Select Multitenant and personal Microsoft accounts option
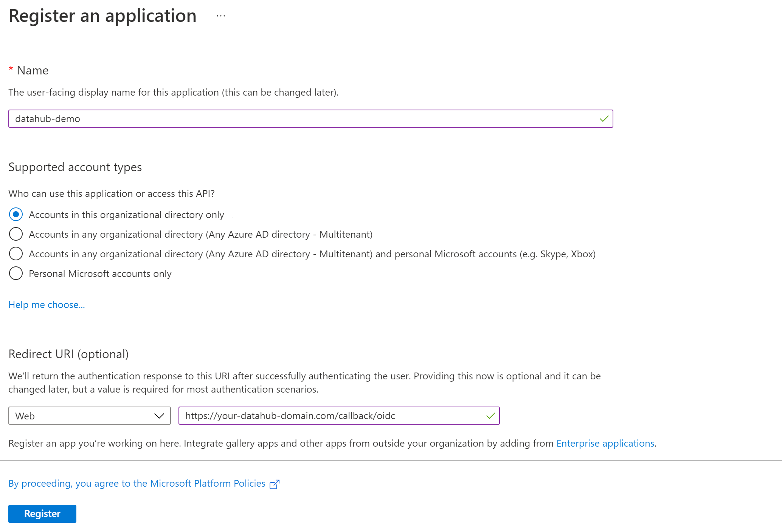 tap(16, 254)
